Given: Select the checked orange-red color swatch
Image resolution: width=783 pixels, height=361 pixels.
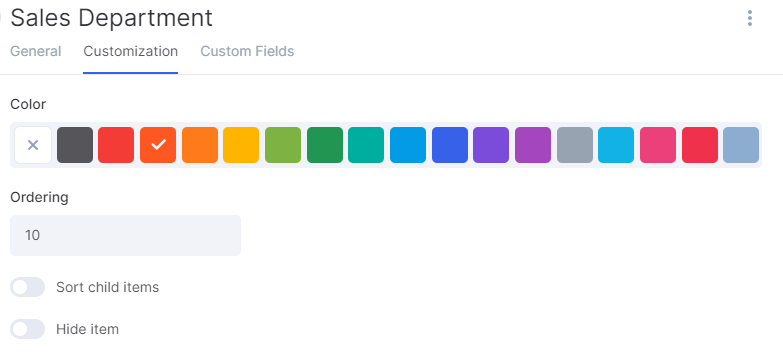Looking at the screenshot, I should pos(158,145).
